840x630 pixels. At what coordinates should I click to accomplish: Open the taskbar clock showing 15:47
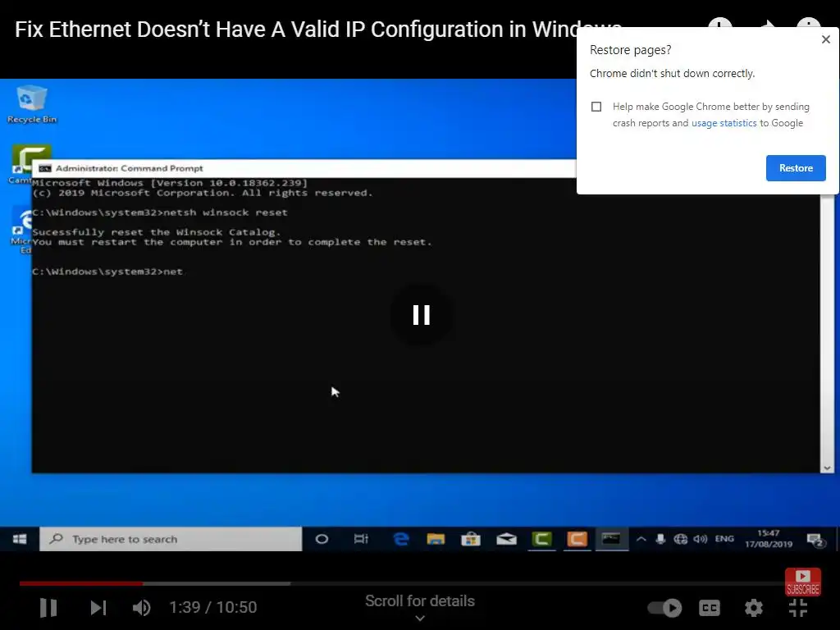(x=768, y=538)
